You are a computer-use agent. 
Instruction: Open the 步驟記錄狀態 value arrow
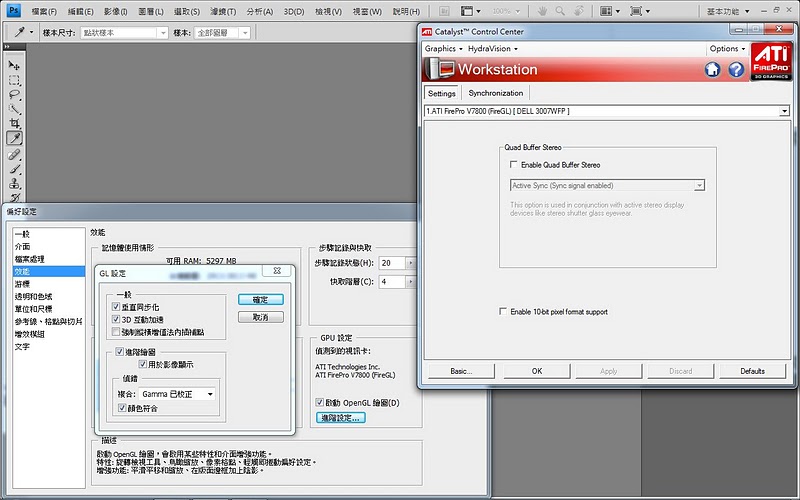coord(411,263)
